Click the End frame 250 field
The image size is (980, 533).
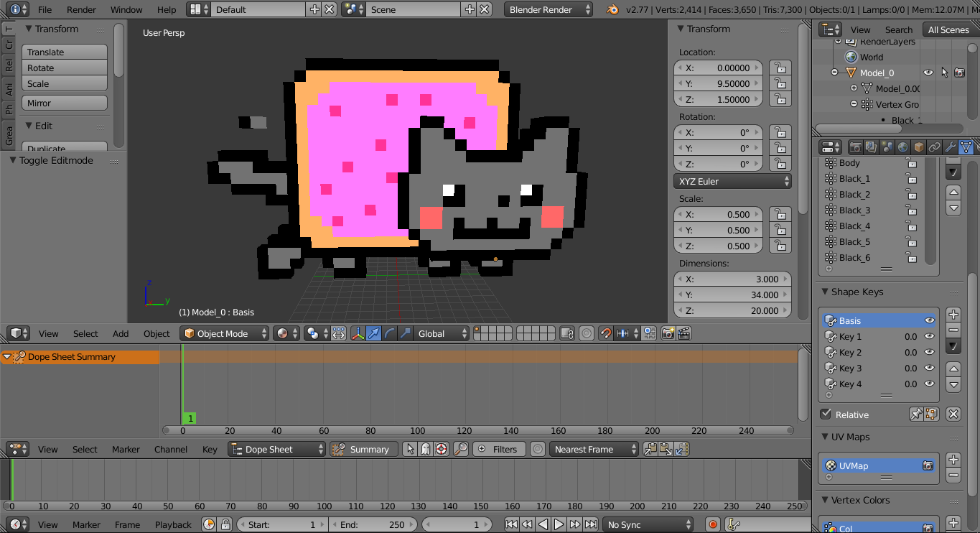[x=373, y=524]
